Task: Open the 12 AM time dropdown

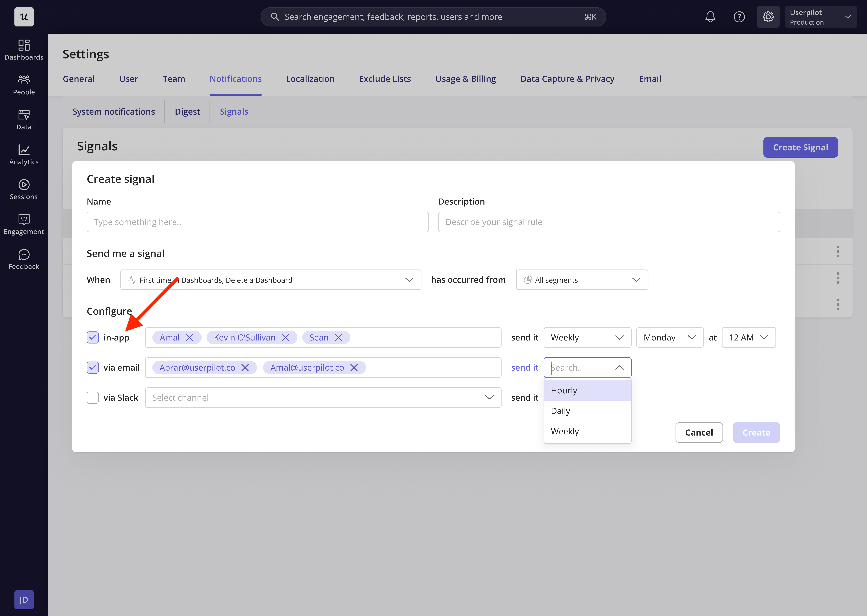Action: pyautogui.click(x=748, y=337)
